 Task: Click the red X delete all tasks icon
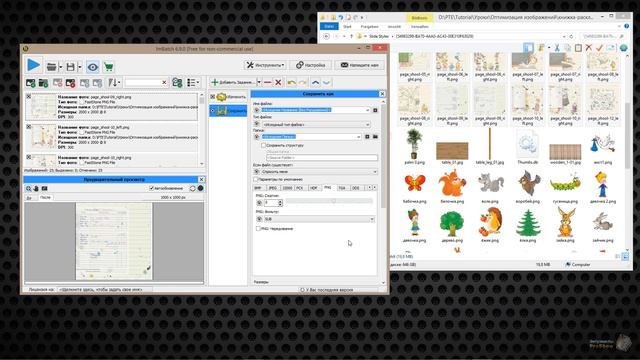point(278,82)
